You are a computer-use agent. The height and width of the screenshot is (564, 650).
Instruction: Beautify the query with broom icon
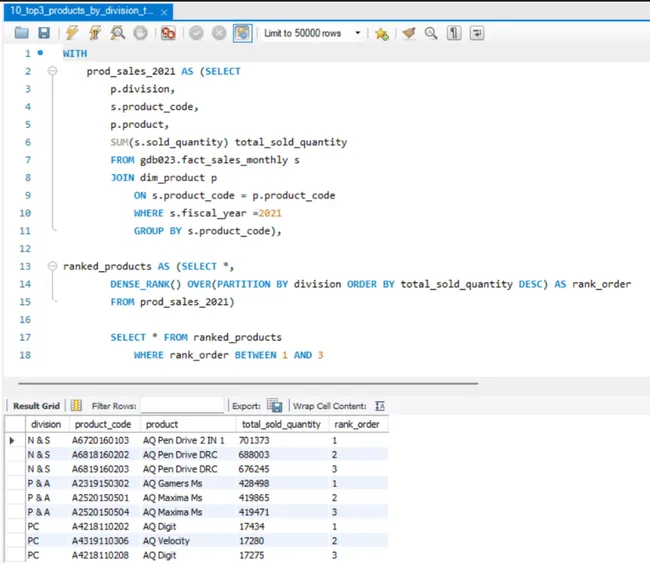tap(409, 33)
